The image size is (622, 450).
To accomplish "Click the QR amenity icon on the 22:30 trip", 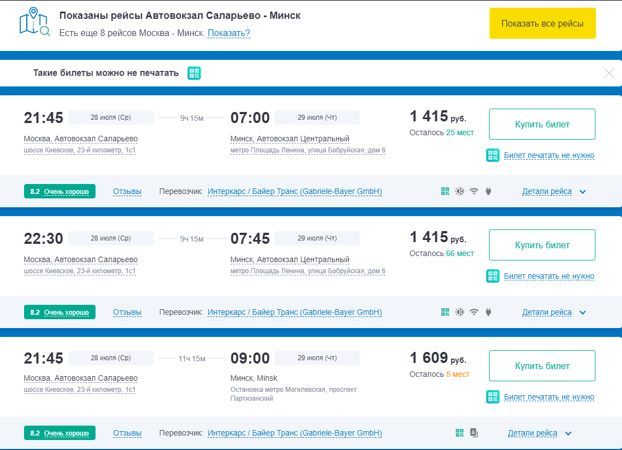I will (445, 312).
